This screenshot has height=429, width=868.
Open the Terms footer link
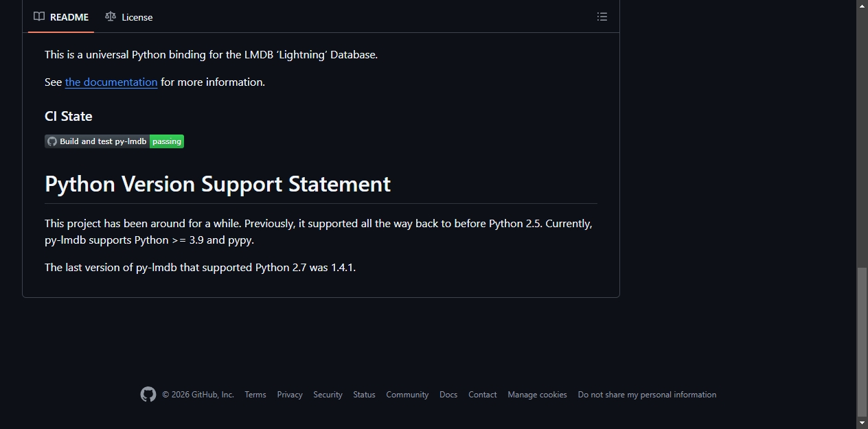coord(255,395)
